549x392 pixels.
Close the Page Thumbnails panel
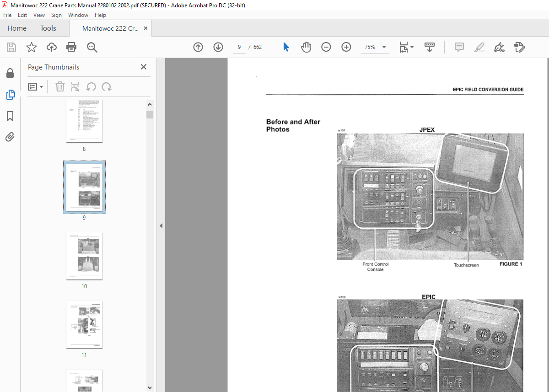pyautogui.click(x=144, y=67)
